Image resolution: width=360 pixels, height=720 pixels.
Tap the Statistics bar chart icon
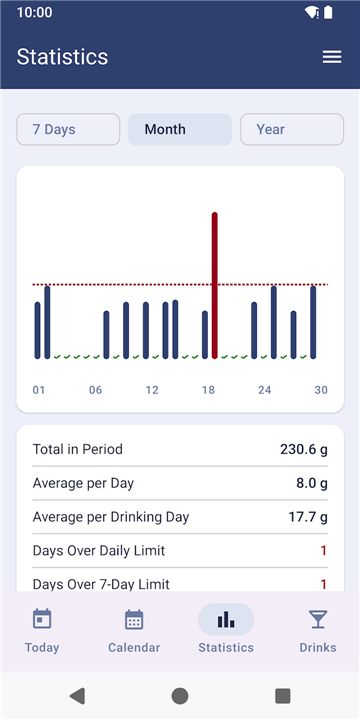pos(226,619)
